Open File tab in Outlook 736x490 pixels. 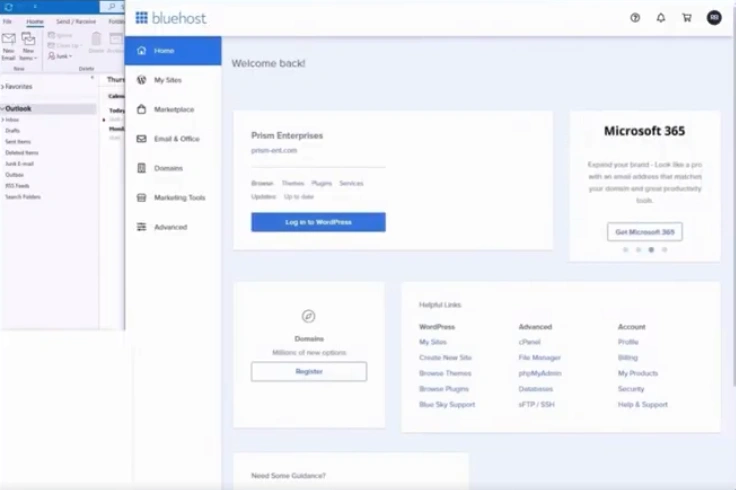tap(8, 22)
